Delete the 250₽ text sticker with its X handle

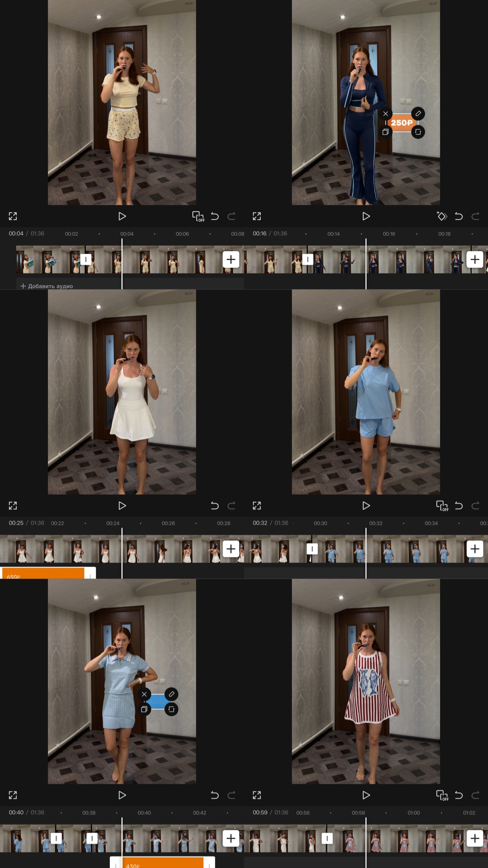point(386,114)
